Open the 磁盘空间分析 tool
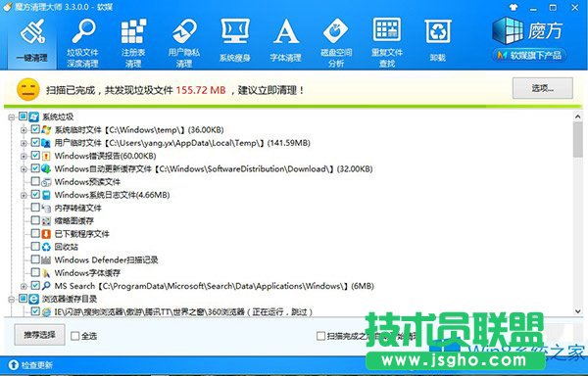The height and width of the screenshot is (376, 588). click(336, 42)
